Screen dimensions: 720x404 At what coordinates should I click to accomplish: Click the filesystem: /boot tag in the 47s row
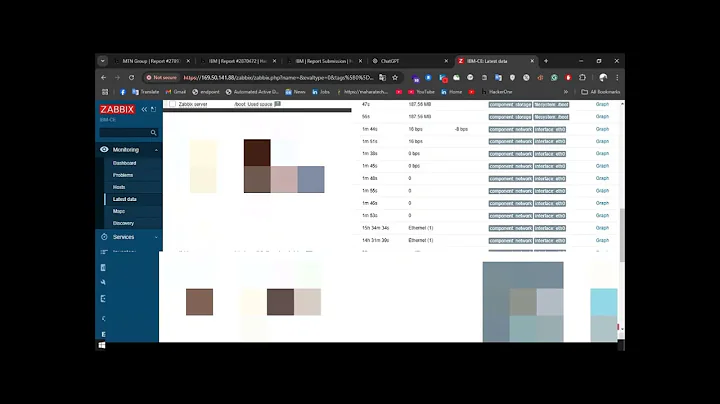point(551,105)
